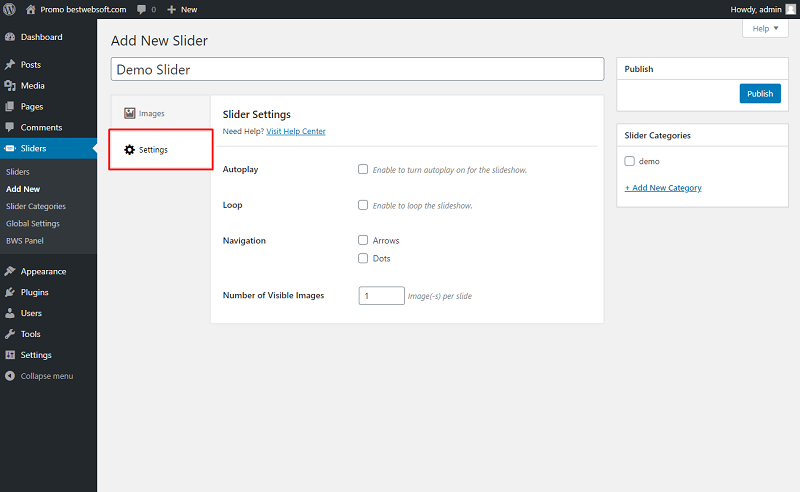Click the admin avatar icon
Image resolution: width=800 pixels, height=492 pixels.
pos(790,9)
